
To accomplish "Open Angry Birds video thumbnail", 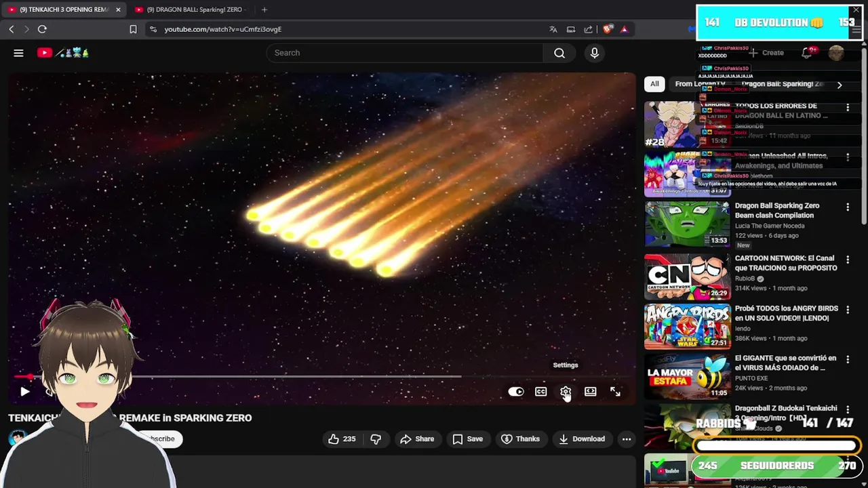I will pos(687,327).
